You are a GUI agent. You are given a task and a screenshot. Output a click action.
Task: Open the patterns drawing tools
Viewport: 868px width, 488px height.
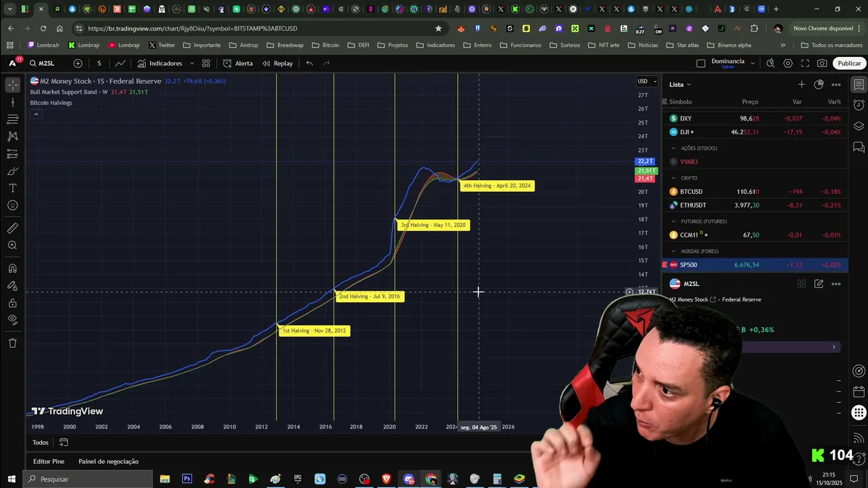point(12,136)
